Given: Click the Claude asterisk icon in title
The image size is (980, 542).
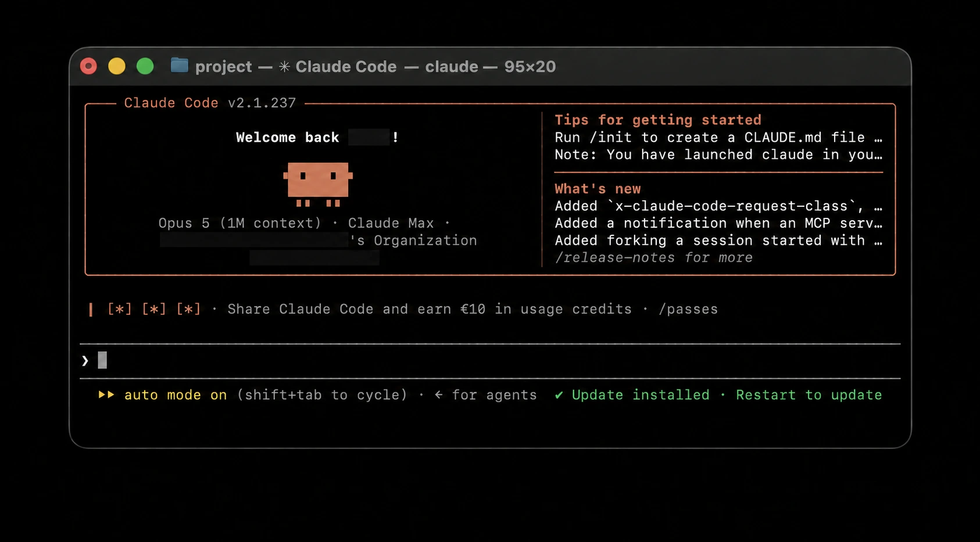Looking at the screenshot, I should click(x=284, y=67).
